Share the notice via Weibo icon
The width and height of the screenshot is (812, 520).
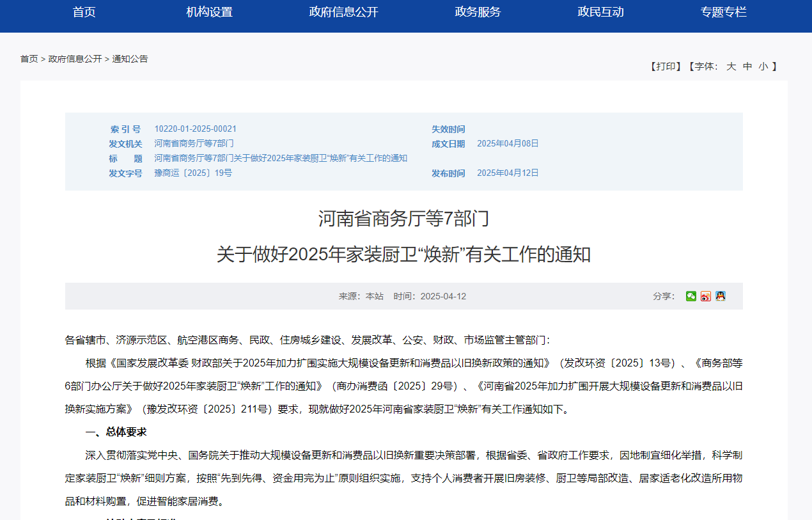[x=705, y=296]
